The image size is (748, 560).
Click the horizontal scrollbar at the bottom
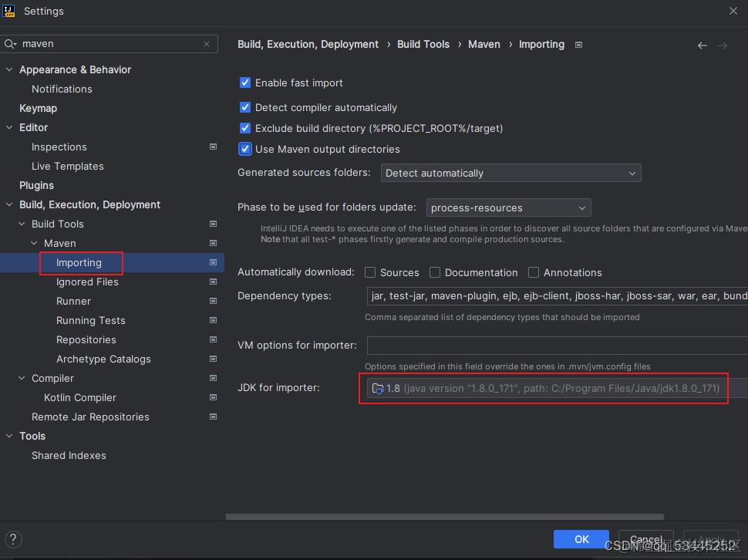(445, 517)
